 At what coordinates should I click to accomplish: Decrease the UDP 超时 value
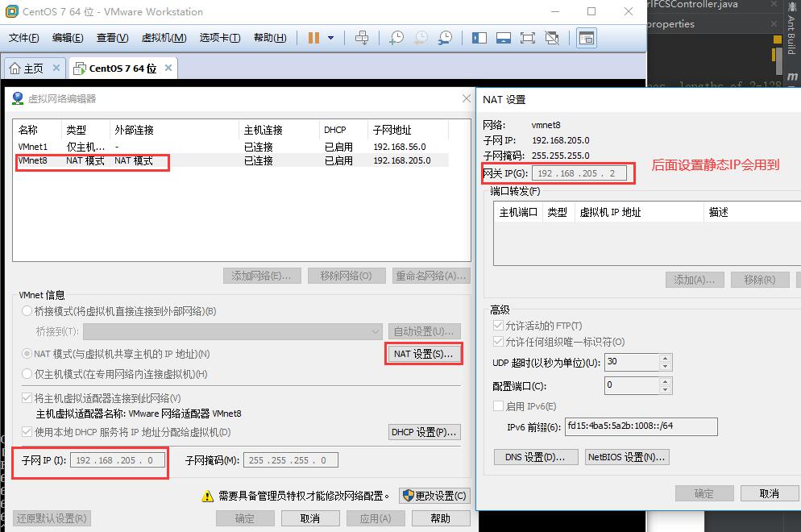click(665, 367)
